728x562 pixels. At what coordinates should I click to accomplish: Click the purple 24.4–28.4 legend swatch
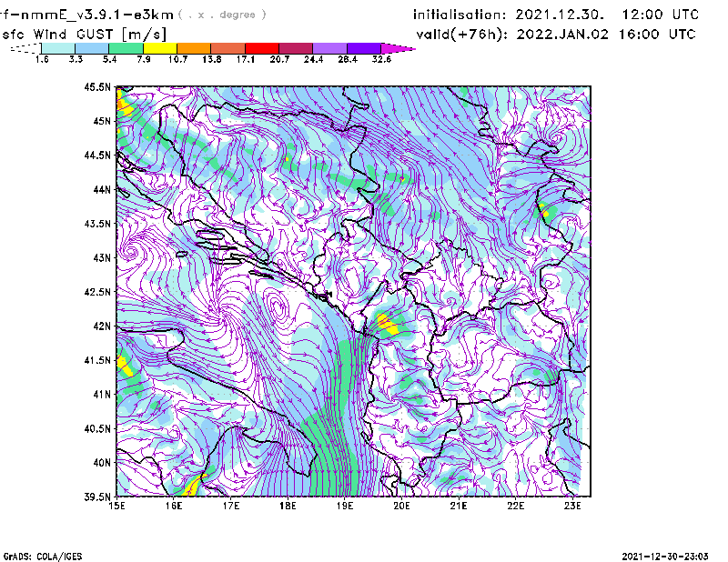pos(330,47)
